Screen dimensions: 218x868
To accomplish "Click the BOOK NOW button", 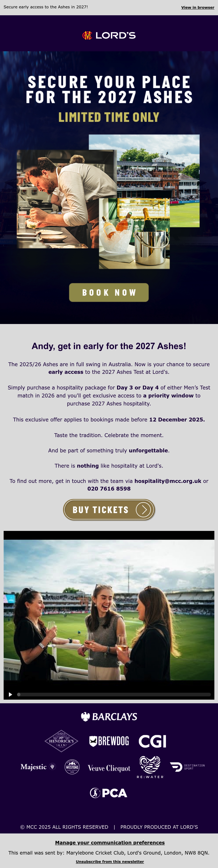I will click(x=109, y=293).
